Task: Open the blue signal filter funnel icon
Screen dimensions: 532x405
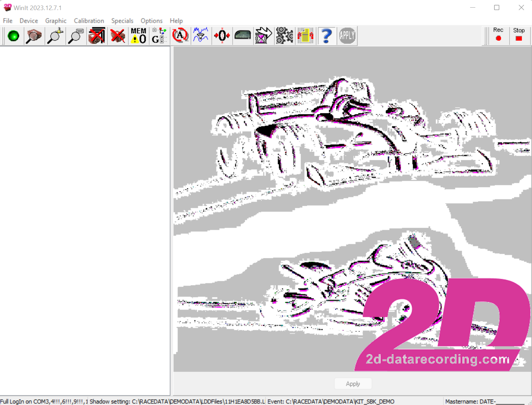Action: pos(201,36)
